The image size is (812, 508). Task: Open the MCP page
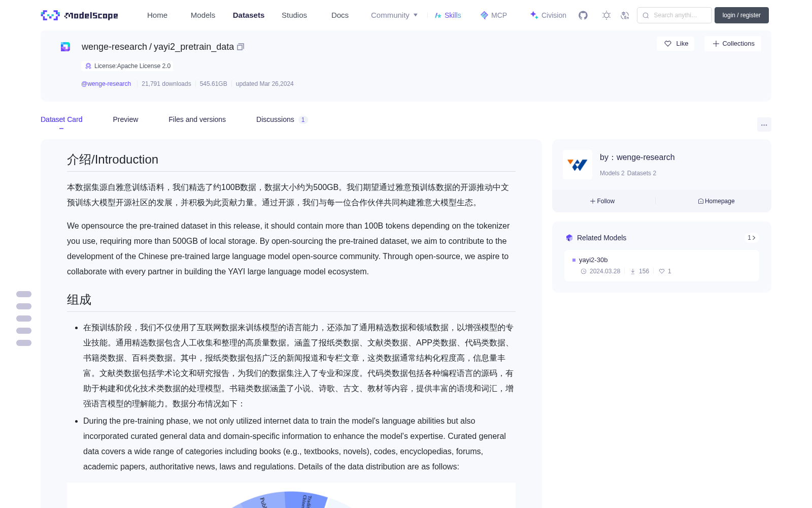click(x=494, y=15)
